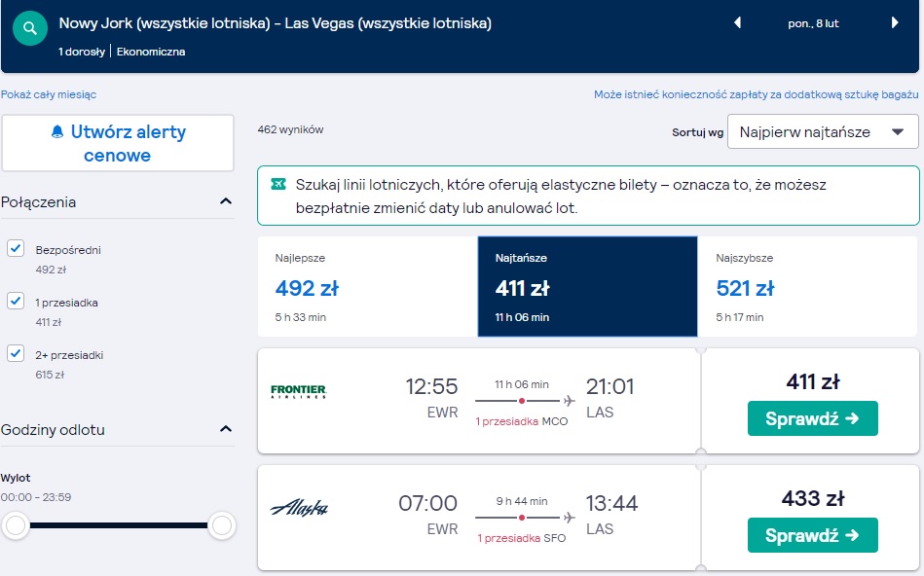
Task: Click the plane icon on Frontier flight route
Action: coord(569,401)
